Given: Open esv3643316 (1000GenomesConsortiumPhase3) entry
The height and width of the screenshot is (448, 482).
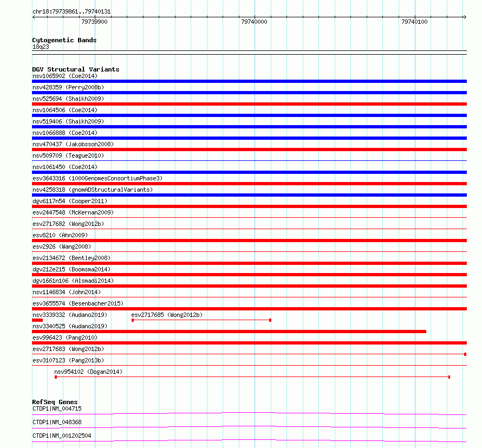Looking at the screenshot, I should [97, 178].
